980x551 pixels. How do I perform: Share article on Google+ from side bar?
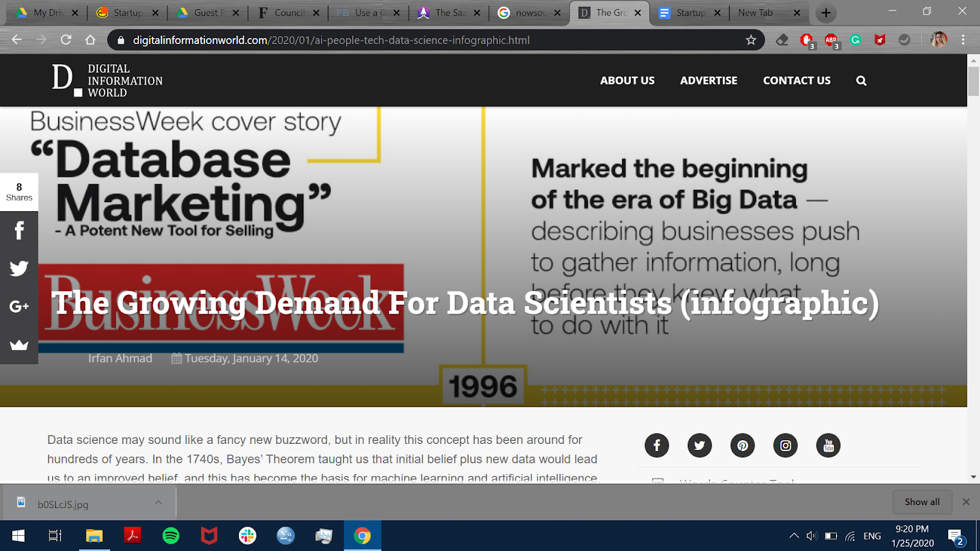click(x=19, y=307)
